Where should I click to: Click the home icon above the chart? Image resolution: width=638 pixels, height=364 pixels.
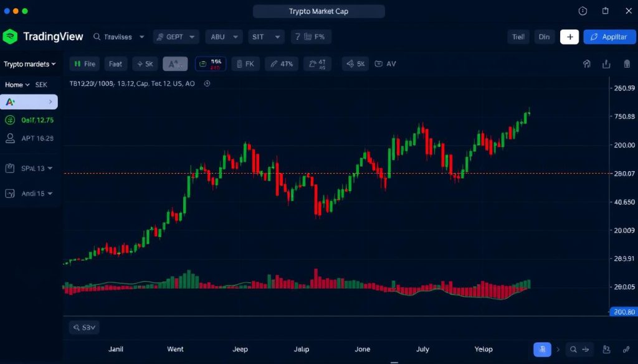[586, 63]
